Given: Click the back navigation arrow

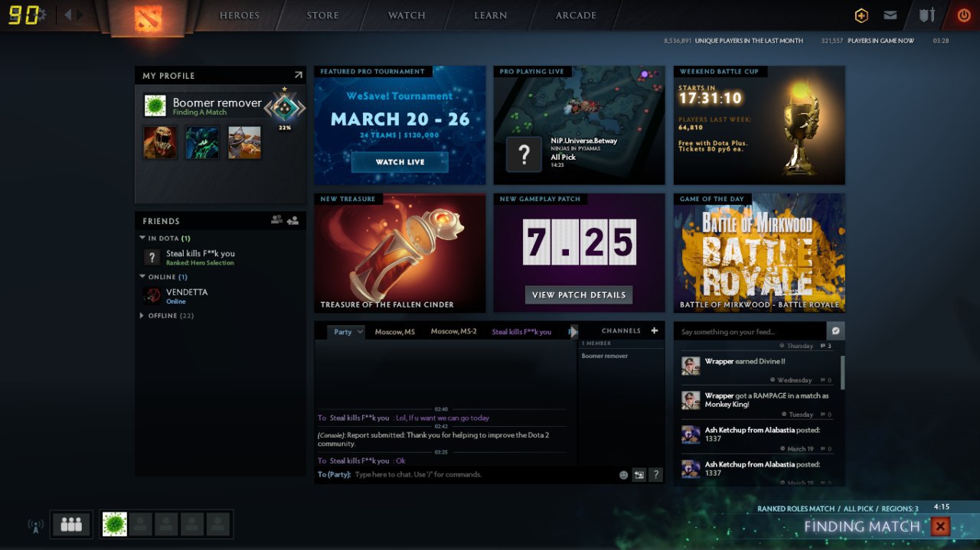Looking at the screenshot, I should click(67, 15).
